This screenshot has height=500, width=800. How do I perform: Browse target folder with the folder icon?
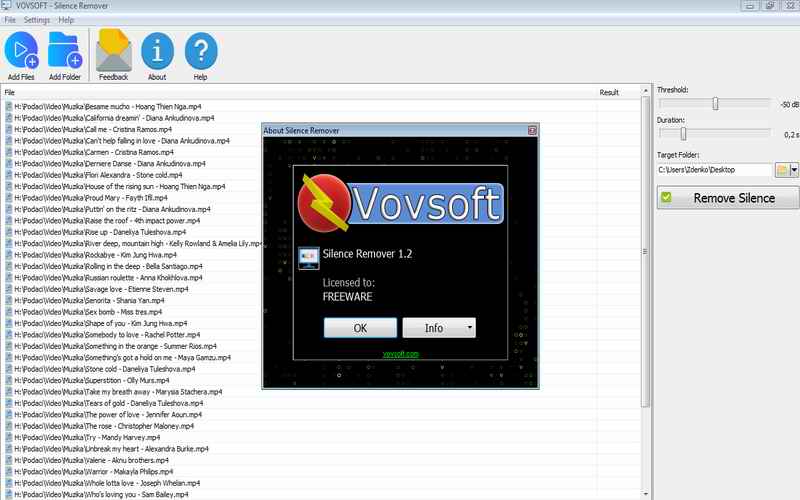[781, 170]
